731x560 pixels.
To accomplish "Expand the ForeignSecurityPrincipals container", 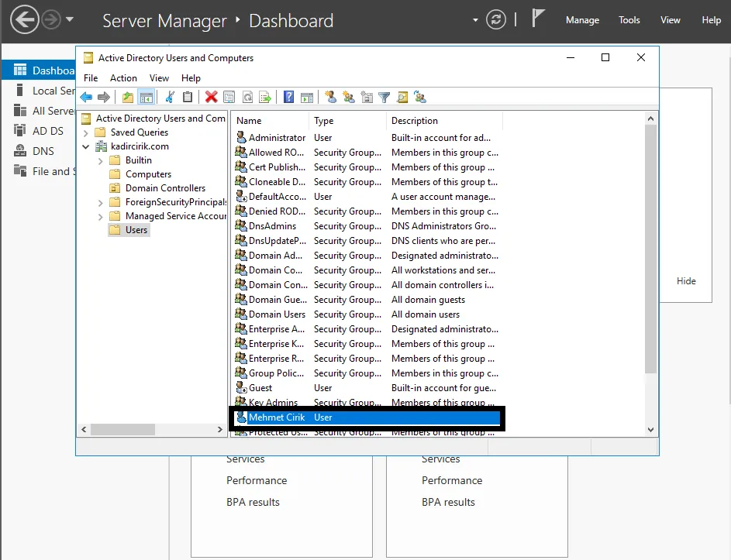I will [100, 203].
